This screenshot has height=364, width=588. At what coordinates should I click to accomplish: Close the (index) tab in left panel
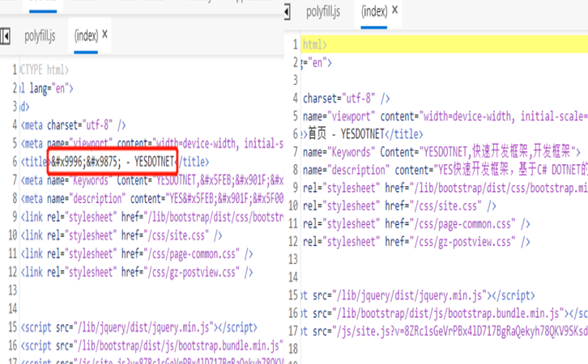click(x=104, y=35)
